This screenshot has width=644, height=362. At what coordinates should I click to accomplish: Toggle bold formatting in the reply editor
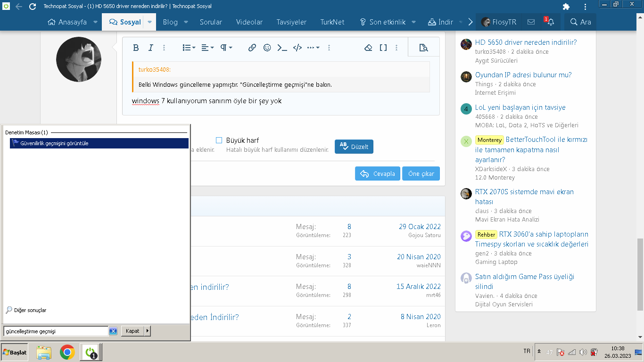(136, 48)
